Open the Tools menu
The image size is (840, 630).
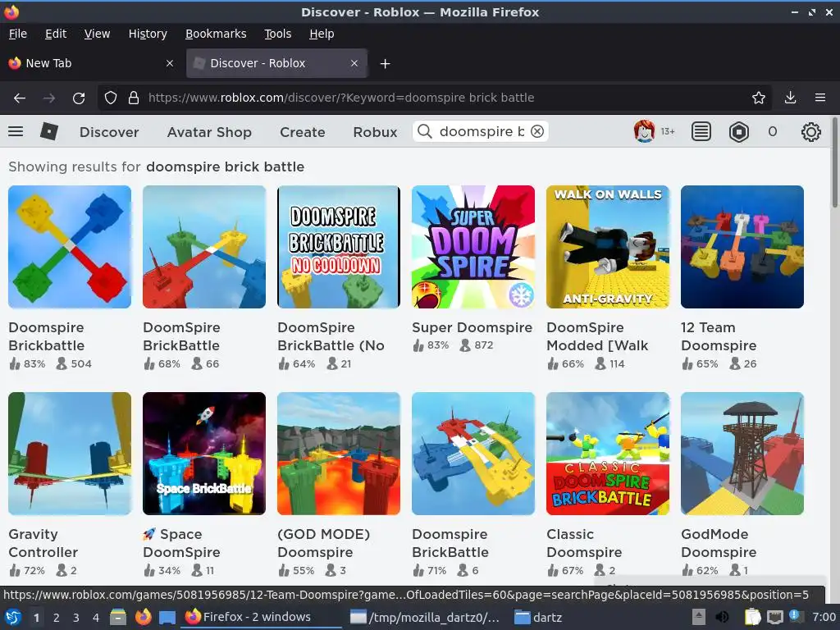tap(277, 34)
